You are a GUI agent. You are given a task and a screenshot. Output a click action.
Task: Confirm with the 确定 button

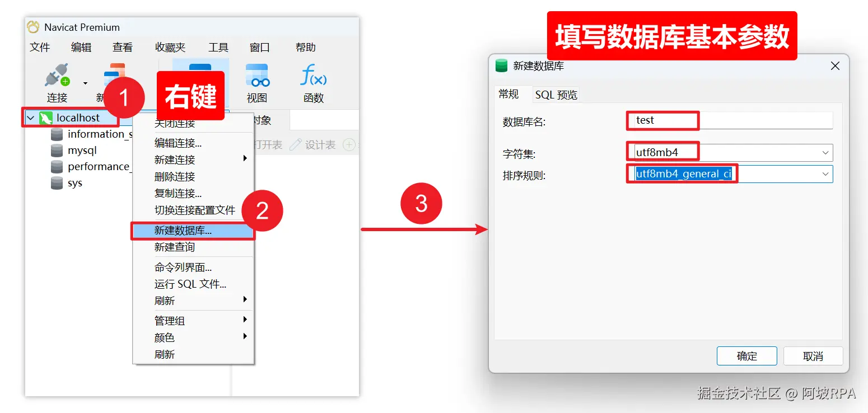tap(746, 356)
